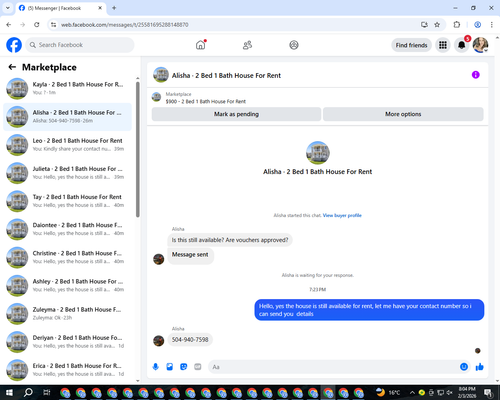
Task: Open emoji picker in message field
Action: [x=464, y=367]
